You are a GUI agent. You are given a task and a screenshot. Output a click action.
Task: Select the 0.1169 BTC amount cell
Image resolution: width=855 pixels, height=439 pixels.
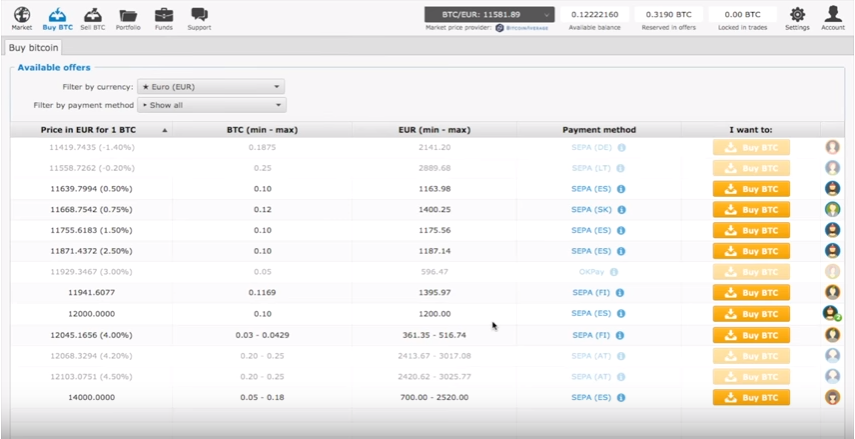tap(262, 293)
